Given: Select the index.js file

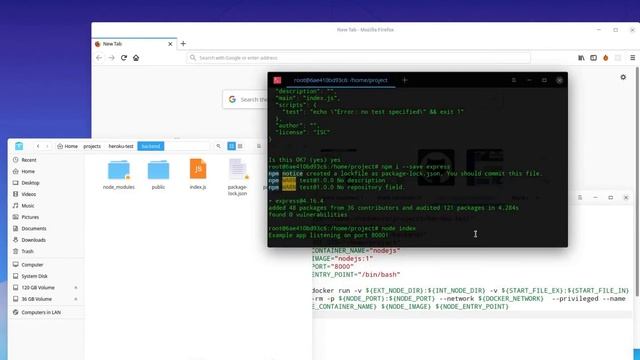Looking at the screenshot, I should point(198,174).
